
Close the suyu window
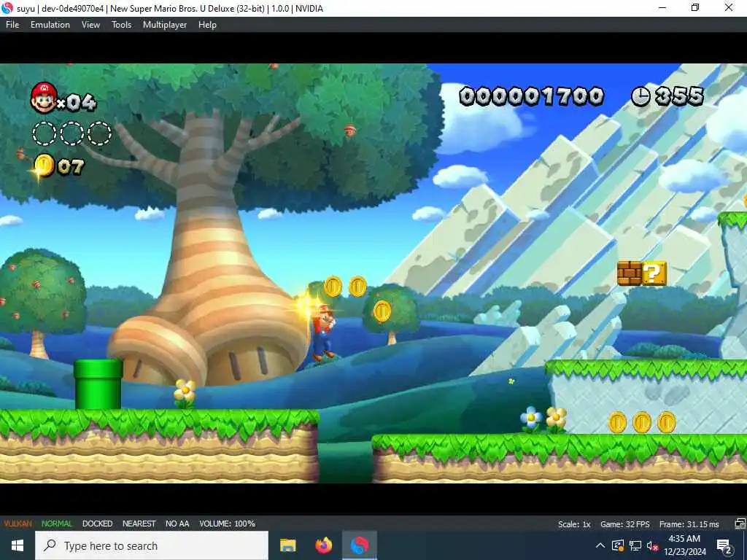[x=729, y=8]
